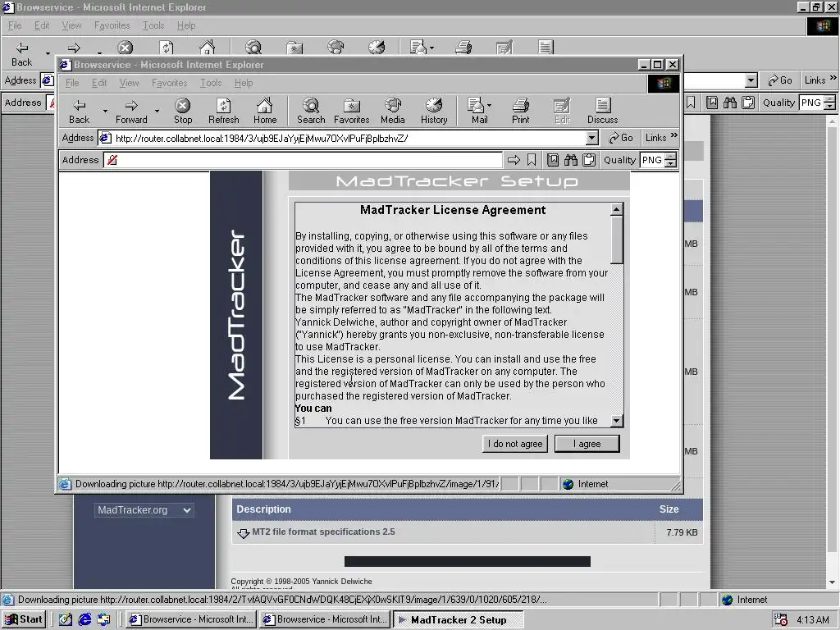Click the Go button in the back window

tap(780, 80)
